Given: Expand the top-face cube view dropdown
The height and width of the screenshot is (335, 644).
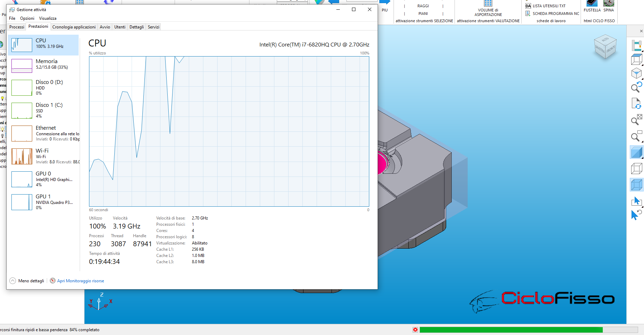Looking at the screenshot, I should coord(642,65).
